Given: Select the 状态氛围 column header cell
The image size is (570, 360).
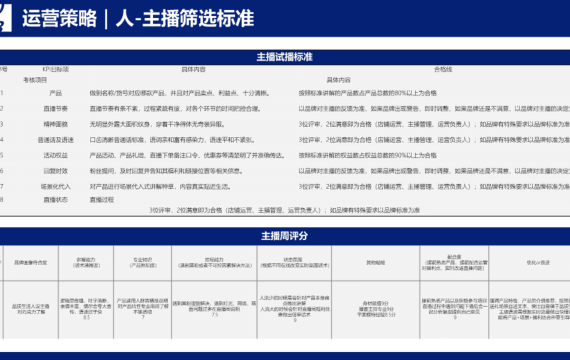Looking at the screenshot, I should click(x=294, y=263).
